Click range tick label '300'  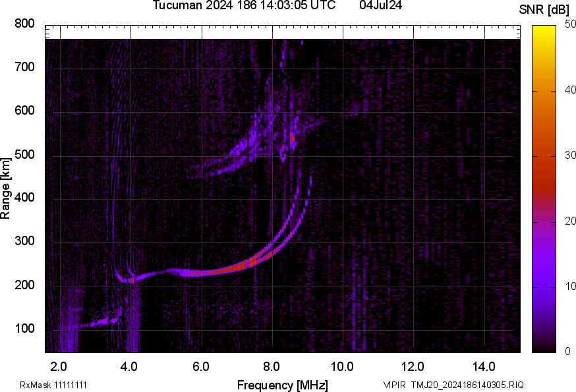[x=24, y=241]
